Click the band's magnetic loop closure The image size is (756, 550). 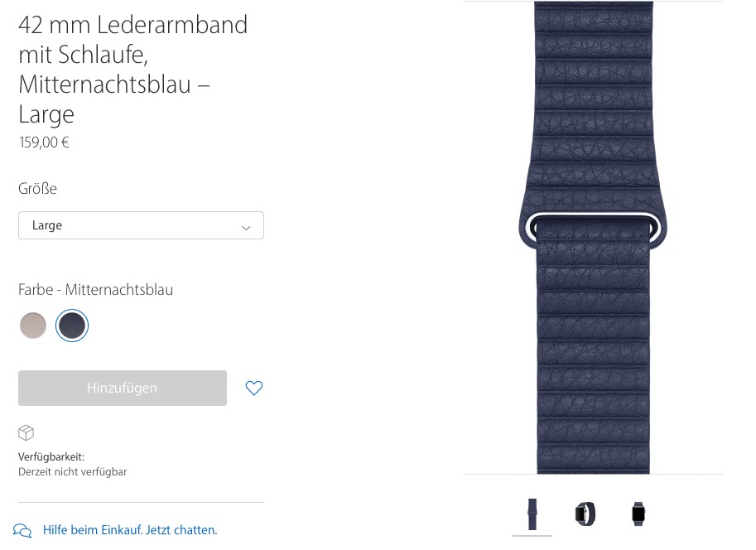[x=593, y=227]
